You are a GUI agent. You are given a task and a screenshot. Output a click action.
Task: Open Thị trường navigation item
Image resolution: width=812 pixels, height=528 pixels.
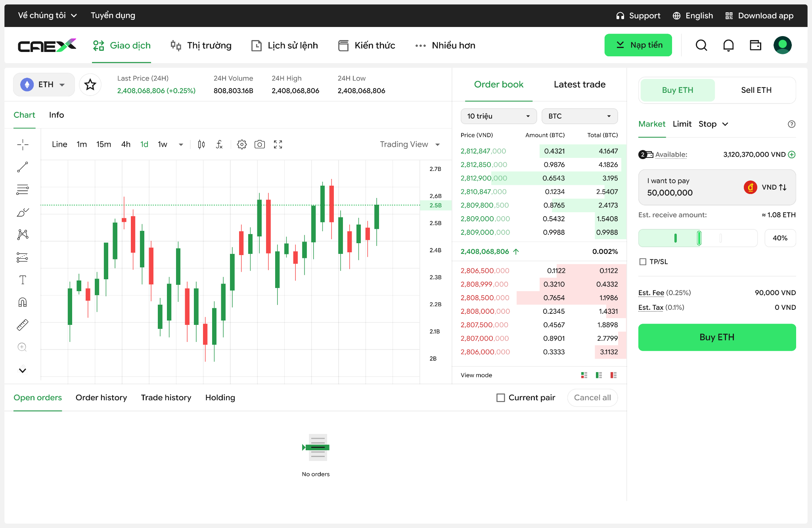click(x=201, y=46)
